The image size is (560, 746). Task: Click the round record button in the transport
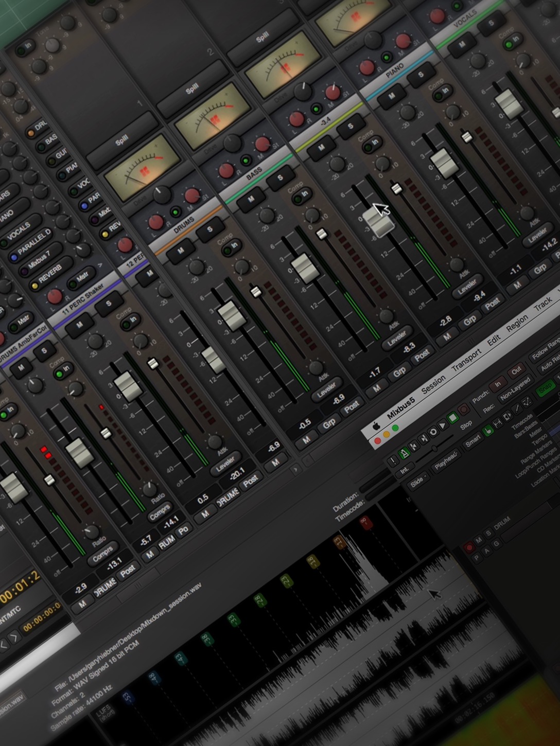pyautogui.click(x=463, y=410)
